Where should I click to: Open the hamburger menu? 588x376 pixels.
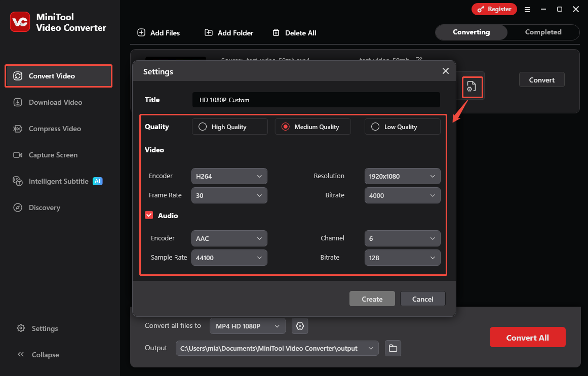click(x=527, y=9)
